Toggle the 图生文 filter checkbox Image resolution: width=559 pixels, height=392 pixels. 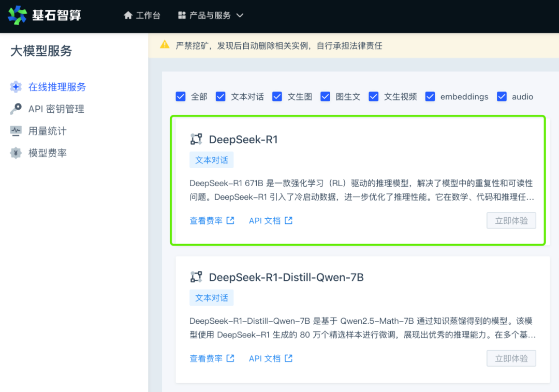coord(325,97)
